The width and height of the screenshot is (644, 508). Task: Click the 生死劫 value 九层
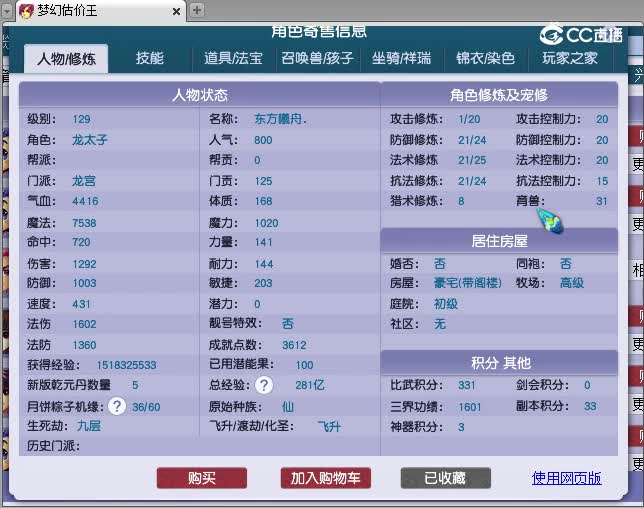coord(89,425)
